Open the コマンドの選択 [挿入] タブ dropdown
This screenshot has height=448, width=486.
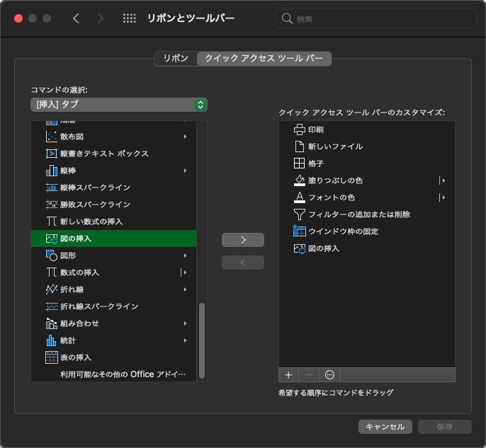click(x=118, y=105)
